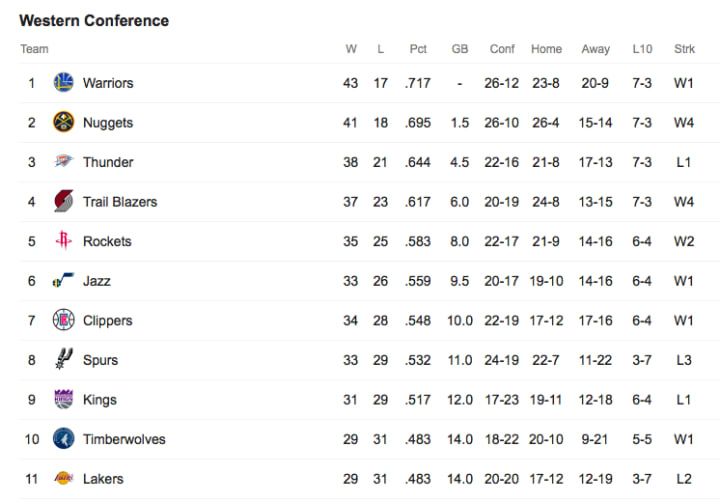Click the Nuggets team logo
The height and width of the screenshot is (502, 720).
pos(64,122)
